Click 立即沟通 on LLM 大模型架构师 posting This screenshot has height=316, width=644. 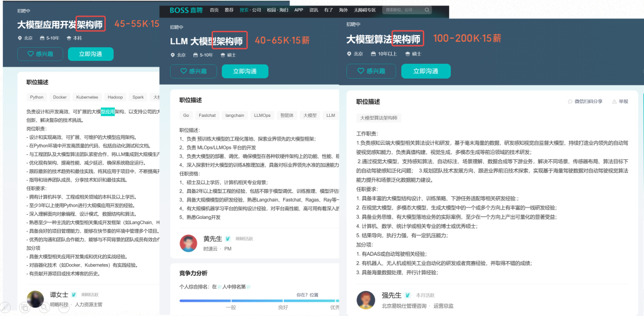tap(245, 71)
